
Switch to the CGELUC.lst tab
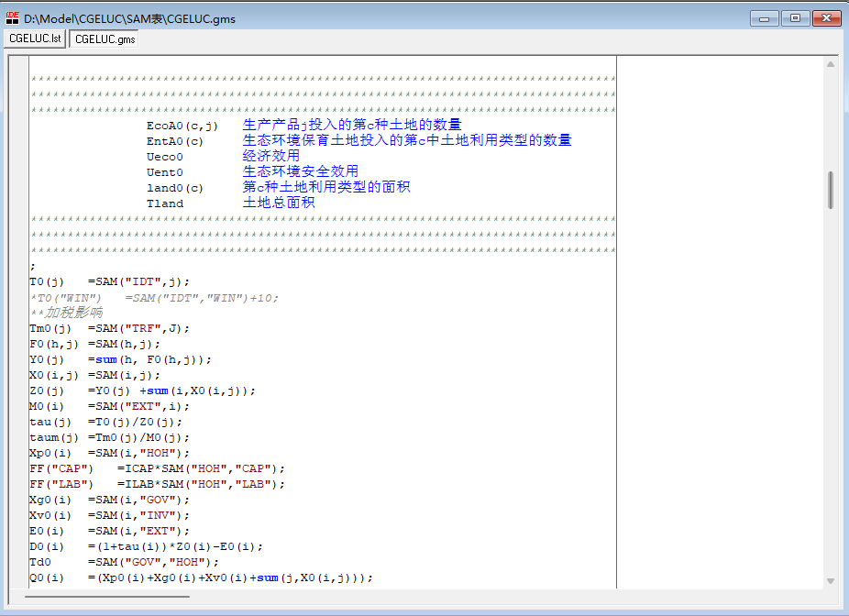coord(36,39)
